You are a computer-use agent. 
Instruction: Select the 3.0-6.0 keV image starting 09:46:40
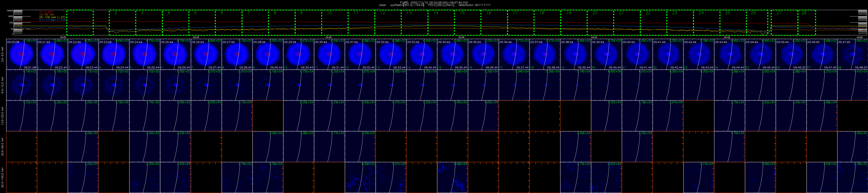pos(822,54)
